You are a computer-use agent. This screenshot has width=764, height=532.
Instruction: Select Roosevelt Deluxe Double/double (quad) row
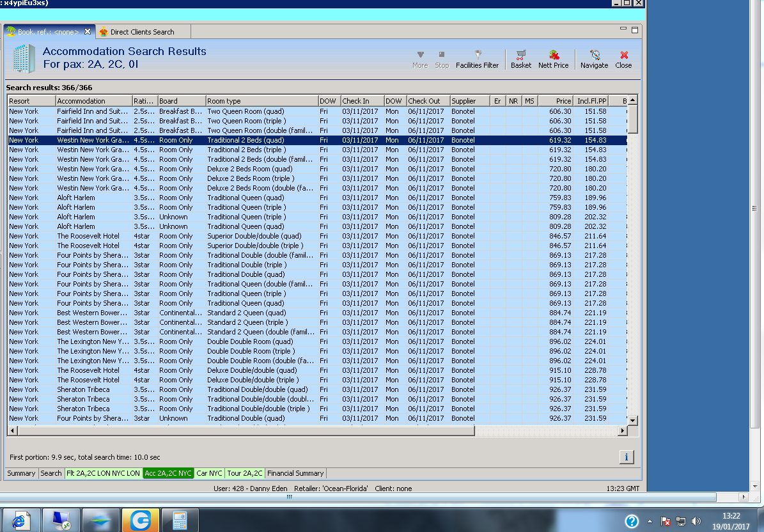click(x=317, y=370)
